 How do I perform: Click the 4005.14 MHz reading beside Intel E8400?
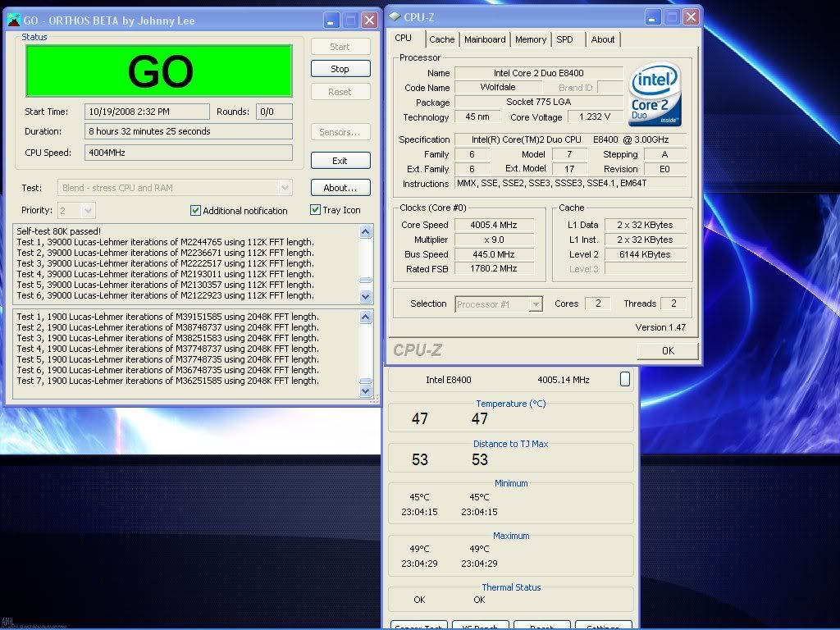[x=563, y=380]
